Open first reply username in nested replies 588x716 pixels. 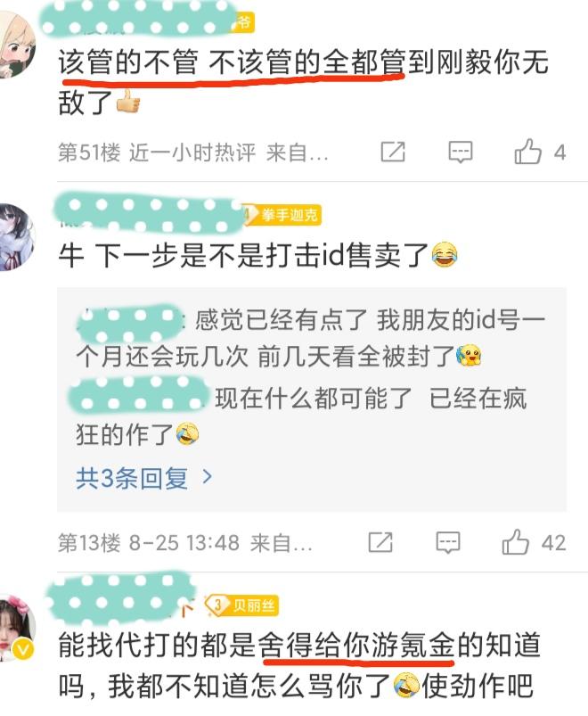[130, 322]
